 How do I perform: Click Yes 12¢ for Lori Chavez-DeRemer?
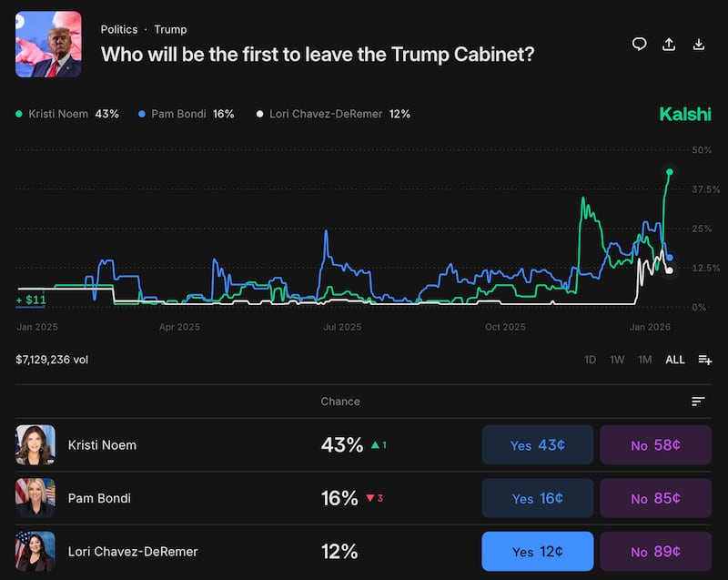pyautogui.click(x=537, y=551)
